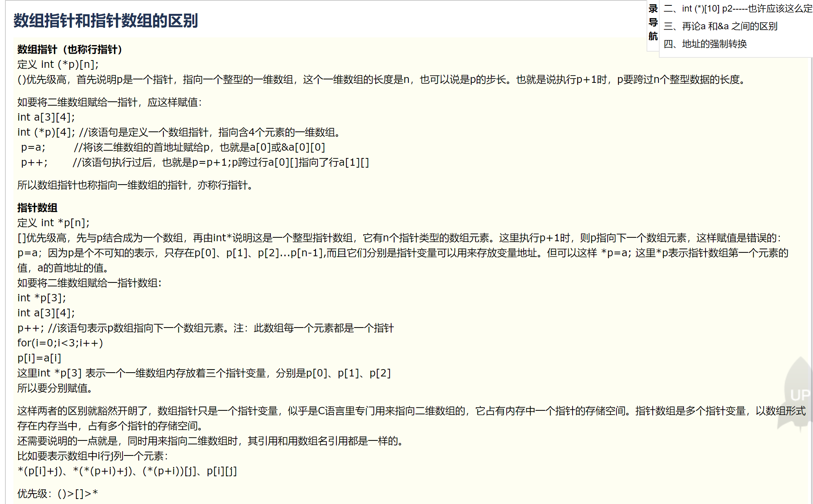Click the 指针数组 bold heading
This screenshot has width=813, height=504.
[x=37, y=208]
